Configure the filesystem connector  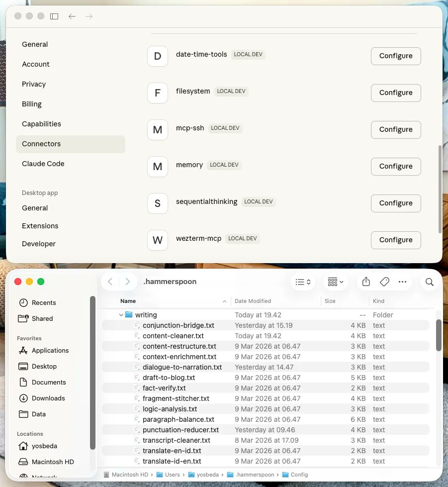coord(396,93)
